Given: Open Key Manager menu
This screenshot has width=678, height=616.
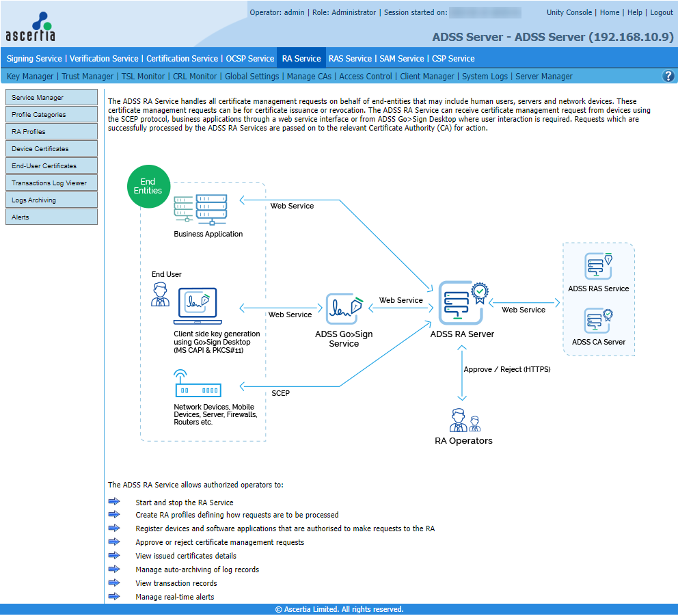Looking at the screenshot, I should [x=30, y=77].
